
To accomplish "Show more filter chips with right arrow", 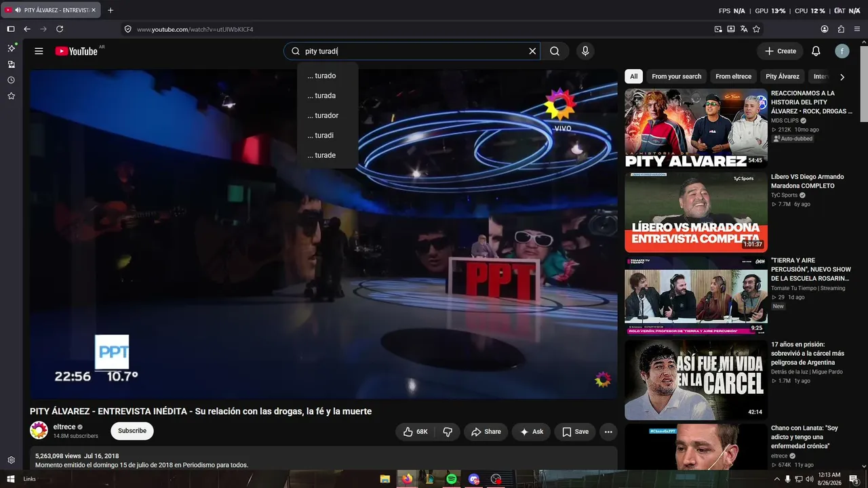I will point(842,77).
